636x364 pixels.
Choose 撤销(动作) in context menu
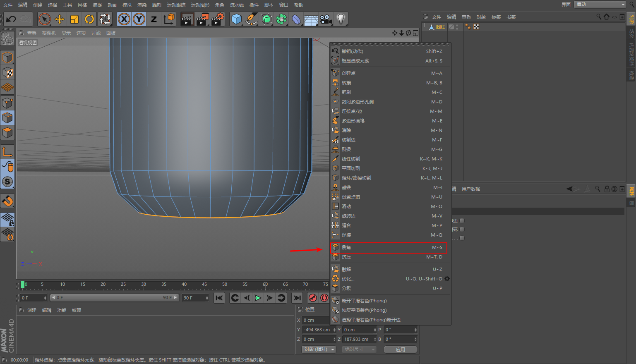(389, 51)
